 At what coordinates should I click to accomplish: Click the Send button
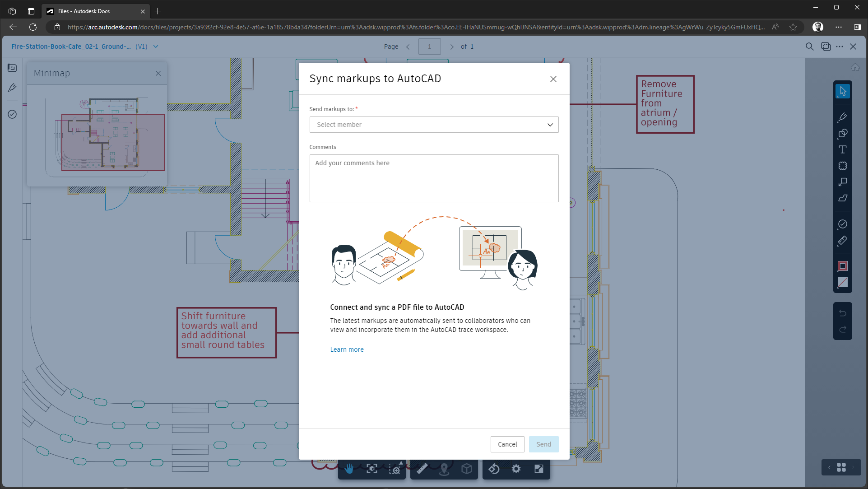click(x=543, y=444)
